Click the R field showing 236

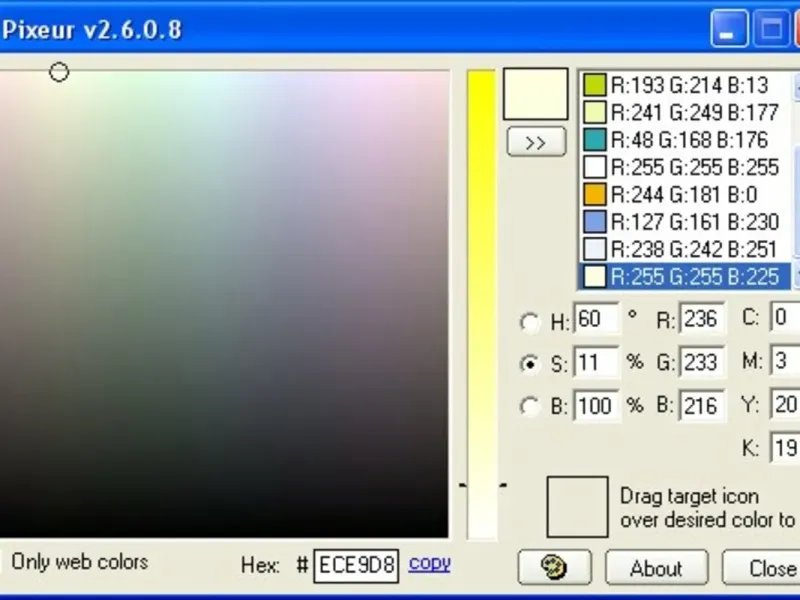[x=702, y=319]
